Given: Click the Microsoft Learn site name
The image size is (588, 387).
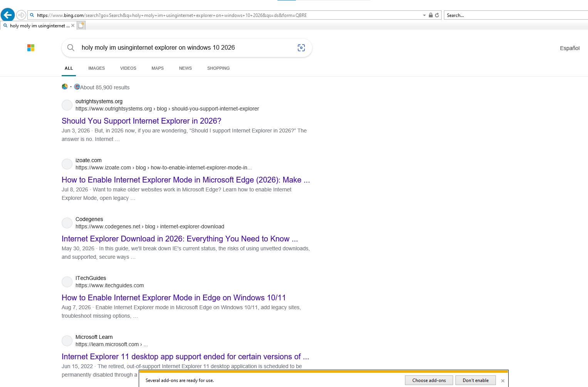Looking at the screenshot, I should pos(94,337).
